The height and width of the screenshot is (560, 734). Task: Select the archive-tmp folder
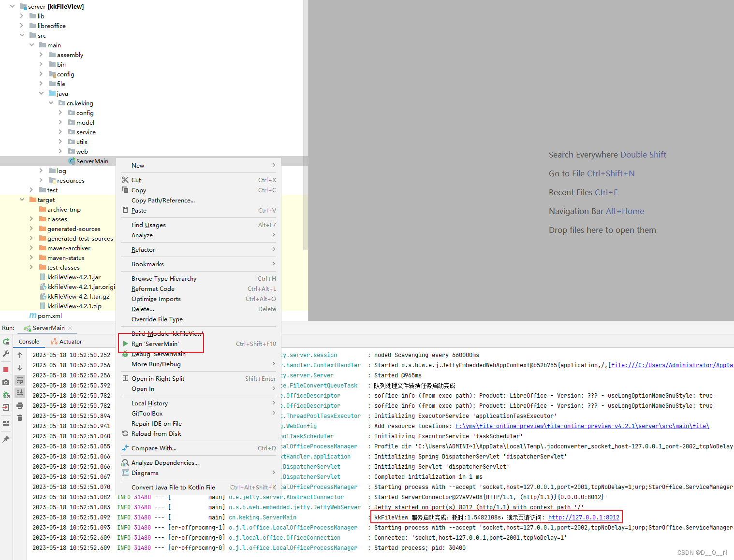[x=60, y=209]
